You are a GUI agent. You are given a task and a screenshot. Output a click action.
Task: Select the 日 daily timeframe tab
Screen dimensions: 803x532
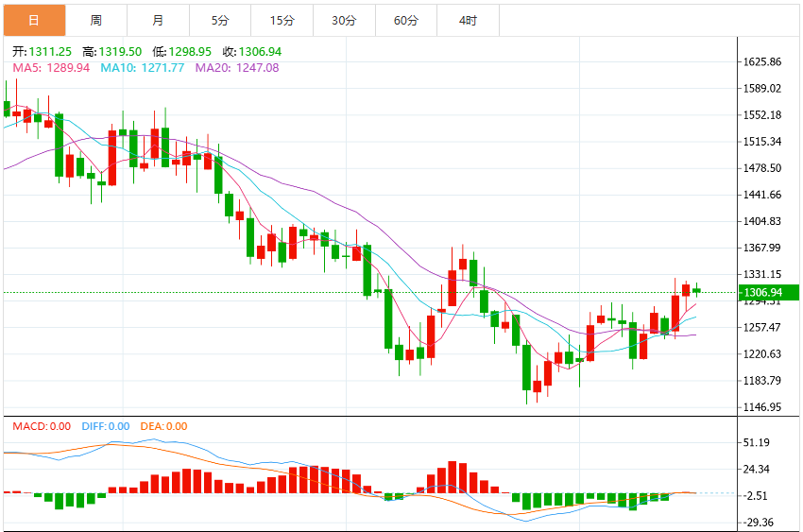click(x=34, y=21)
